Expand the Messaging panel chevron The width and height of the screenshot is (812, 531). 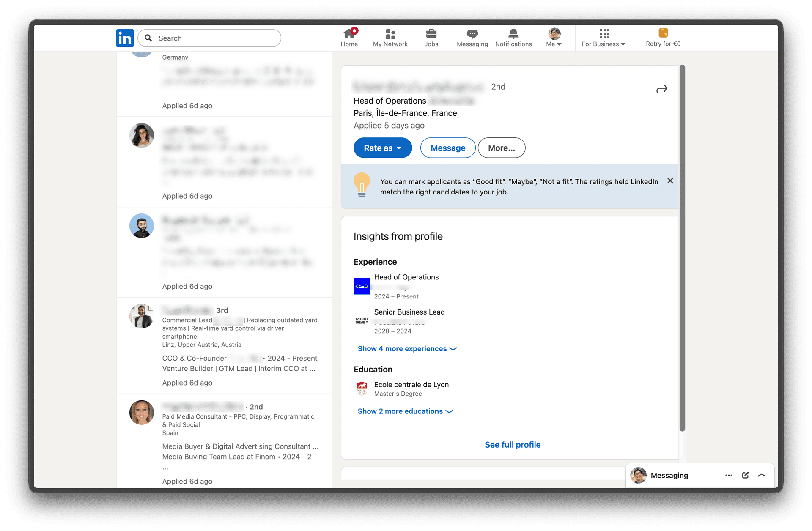(x=762, y=475)
